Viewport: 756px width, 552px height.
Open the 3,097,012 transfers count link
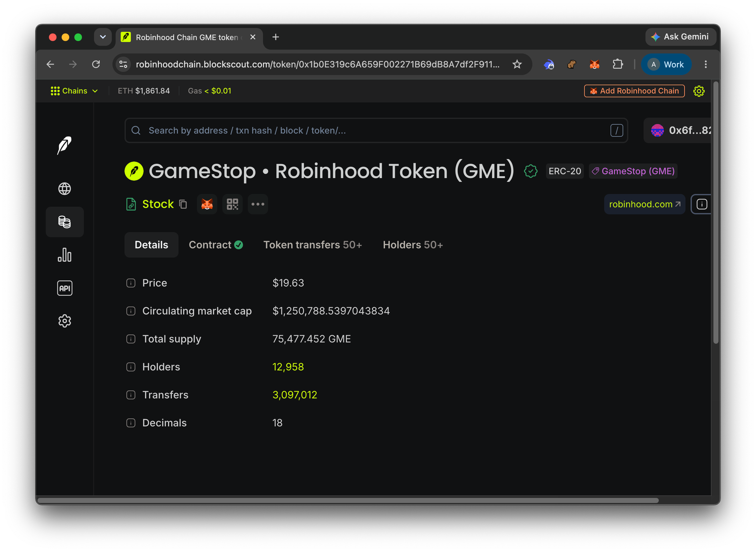click(295, 395)
